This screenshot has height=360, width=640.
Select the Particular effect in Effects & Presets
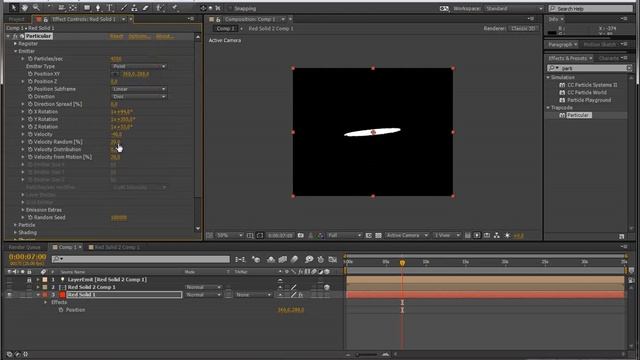(x=579, y=115)
